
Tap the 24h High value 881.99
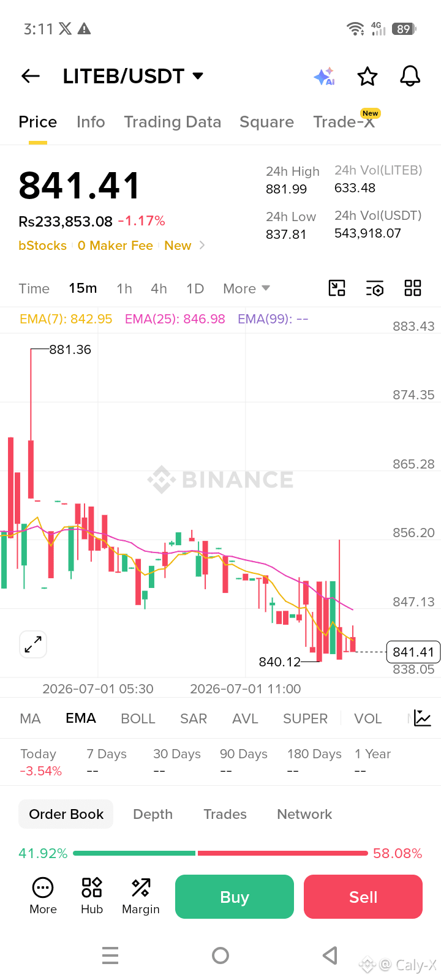tap(286, 189)
